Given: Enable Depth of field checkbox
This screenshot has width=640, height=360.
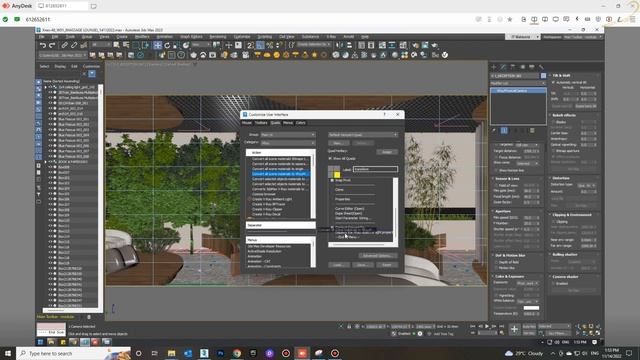Looking at the screenshot, I should [x=497, y=262].
